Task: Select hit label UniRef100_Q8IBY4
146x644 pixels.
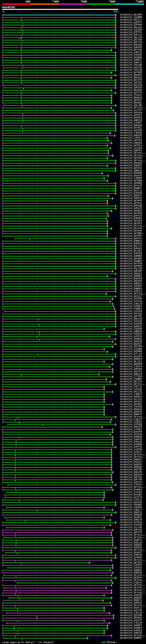Action: (131, 578)
